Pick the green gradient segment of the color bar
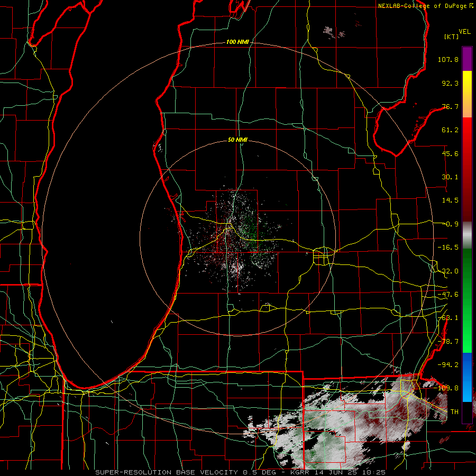Image resolution: width=476 pixels, height=476 pixels. click(467, 301)
